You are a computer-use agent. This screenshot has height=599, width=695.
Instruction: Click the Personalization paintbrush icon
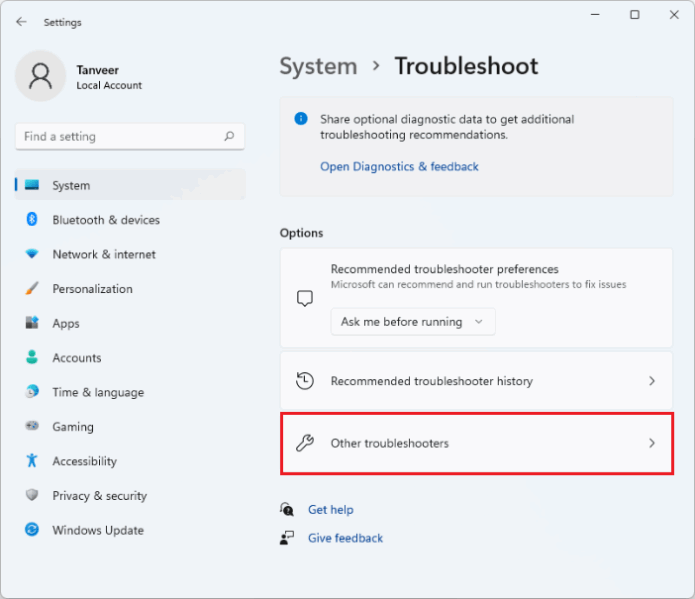[32, 288]
